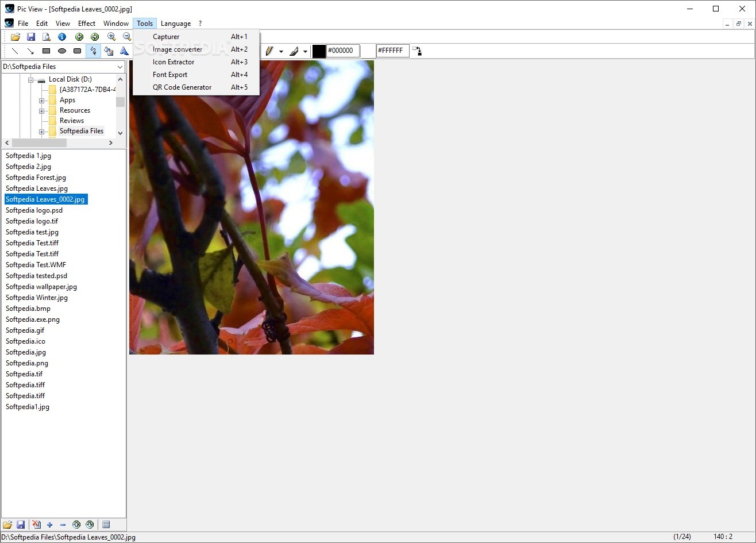The width and height of the screenshot is (756, 543).
Task: Collapse the Local Disk (D:) tree node
Action: coord(31,80)
